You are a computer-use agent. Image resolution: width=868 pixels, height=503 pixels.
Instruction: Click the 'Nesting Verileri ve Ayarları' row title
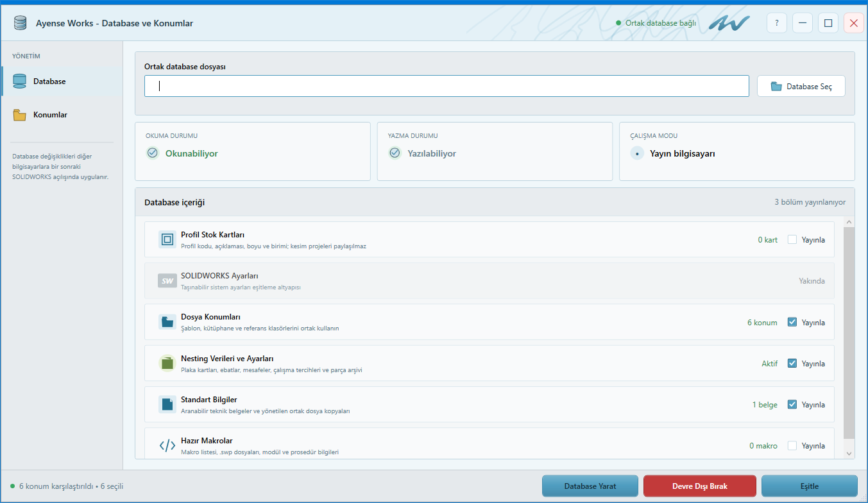pos(227,359)
